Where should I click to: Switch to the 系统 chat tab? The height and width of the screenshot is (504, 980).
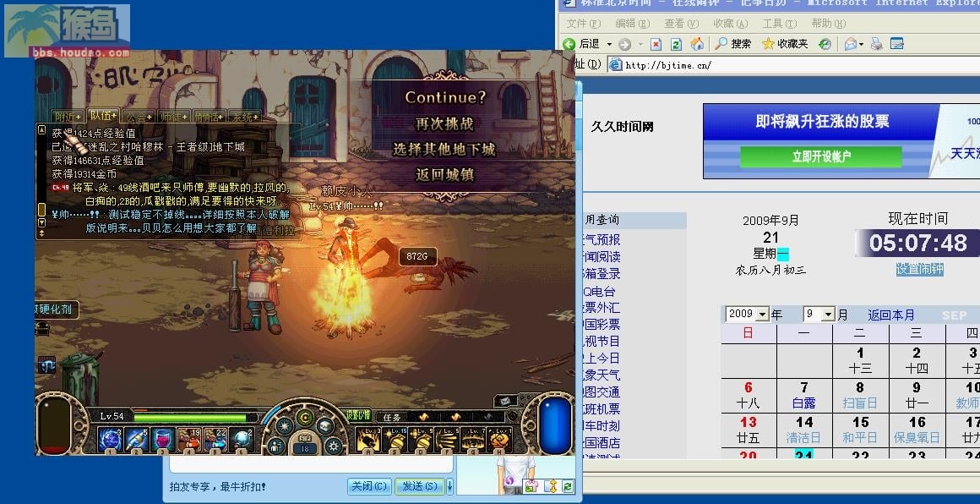tap(244, 117)
